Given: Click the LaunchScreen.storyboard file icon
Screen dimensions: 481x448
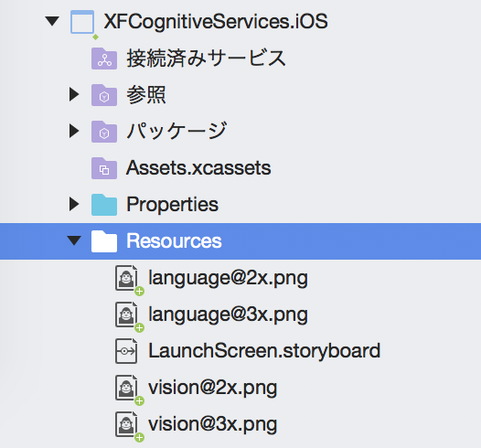Looking at the screenshot, I should pos(126,351).
